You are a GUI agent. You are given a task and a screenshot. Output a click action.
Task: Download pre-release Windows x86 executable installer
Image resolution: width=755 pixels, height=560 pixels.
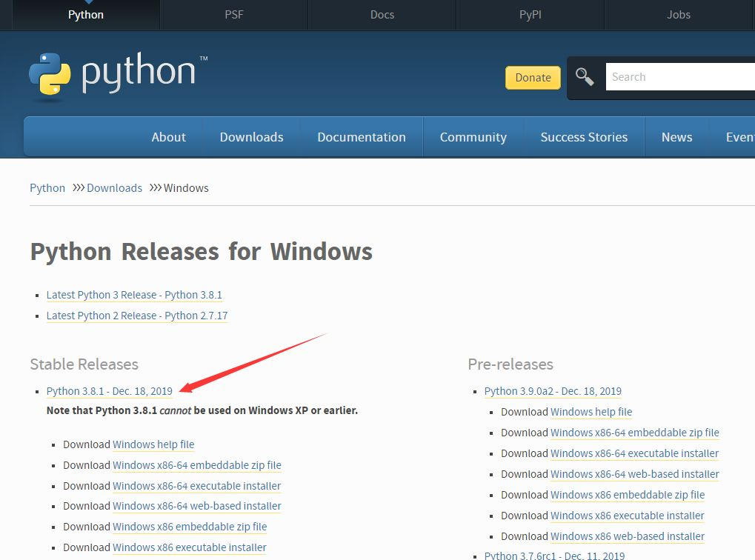(628, 516)
